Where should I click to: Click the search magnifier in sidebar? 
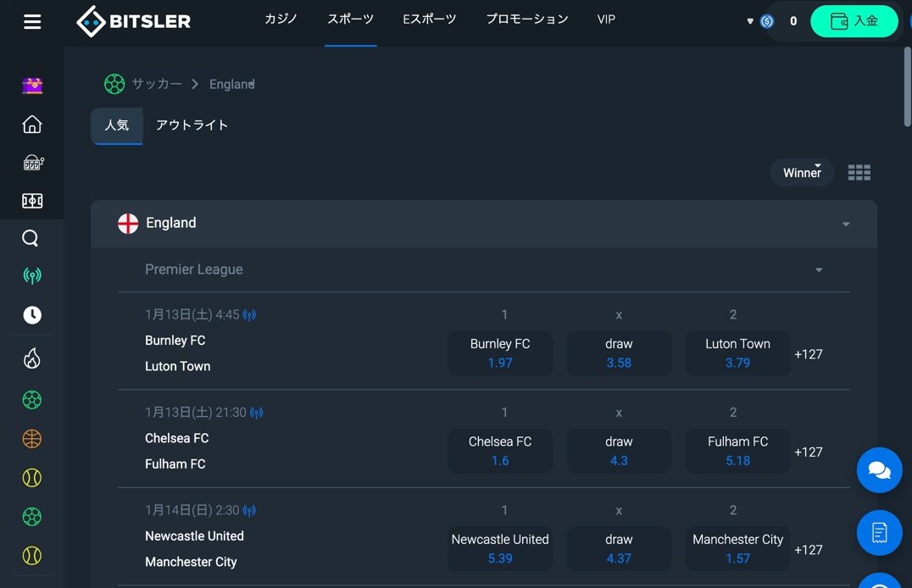click(31, 238)
